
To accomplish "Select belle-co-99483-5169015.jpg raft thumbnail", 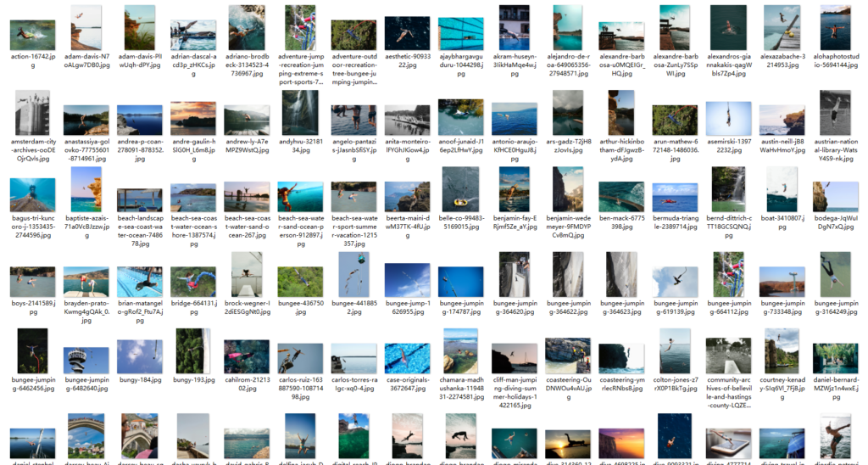I will point(461,189).
